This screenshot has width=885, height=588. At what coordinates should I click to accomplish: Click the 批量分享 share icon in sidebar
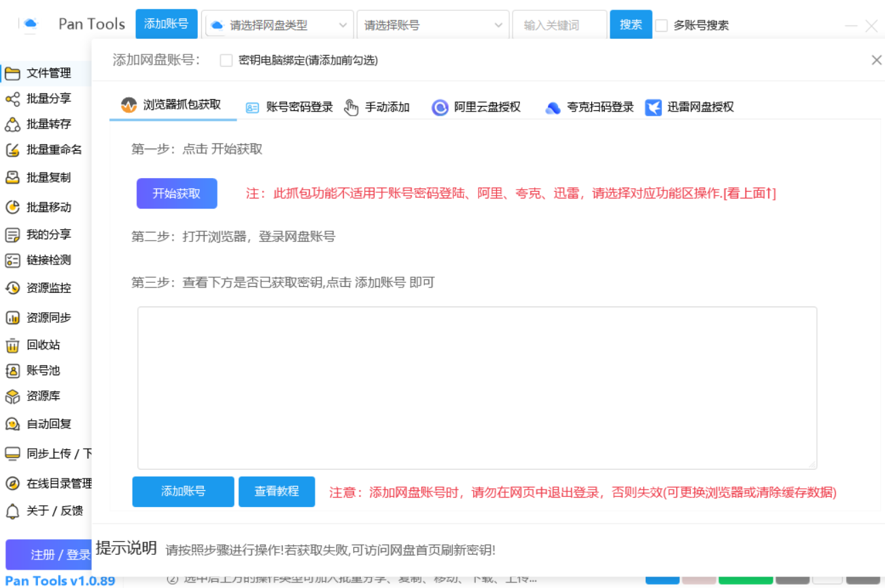pyautogui.click(x=12, y=99)
